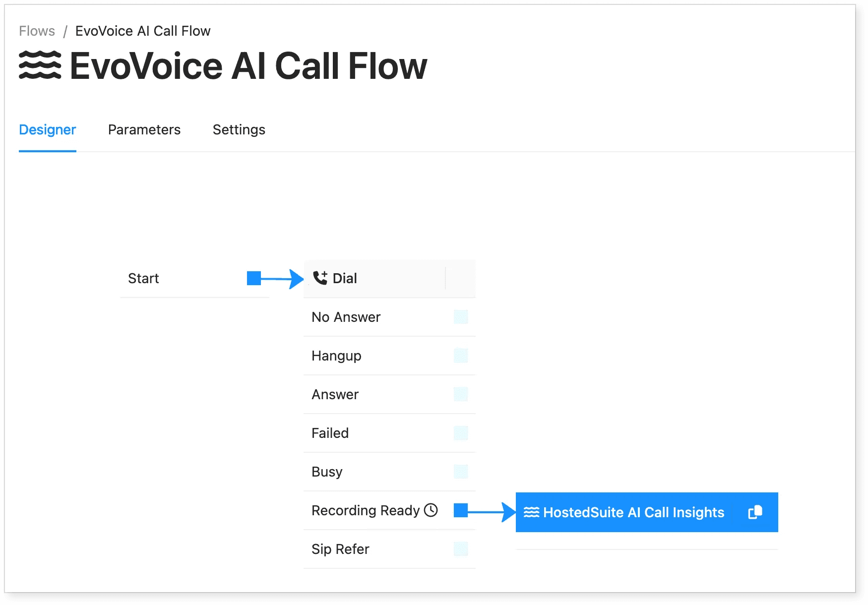The width and height of the screenshot is (868, 605).
Task: Click the Flows breadcrumb link
Action: [x=37, y=31]
